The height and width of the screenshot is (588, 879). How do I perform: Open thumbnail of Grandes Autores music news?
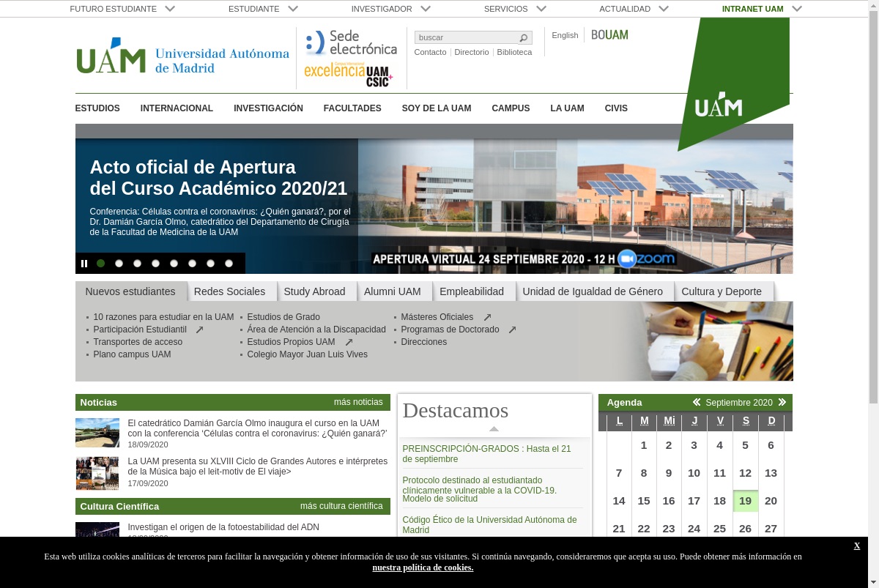97,473
